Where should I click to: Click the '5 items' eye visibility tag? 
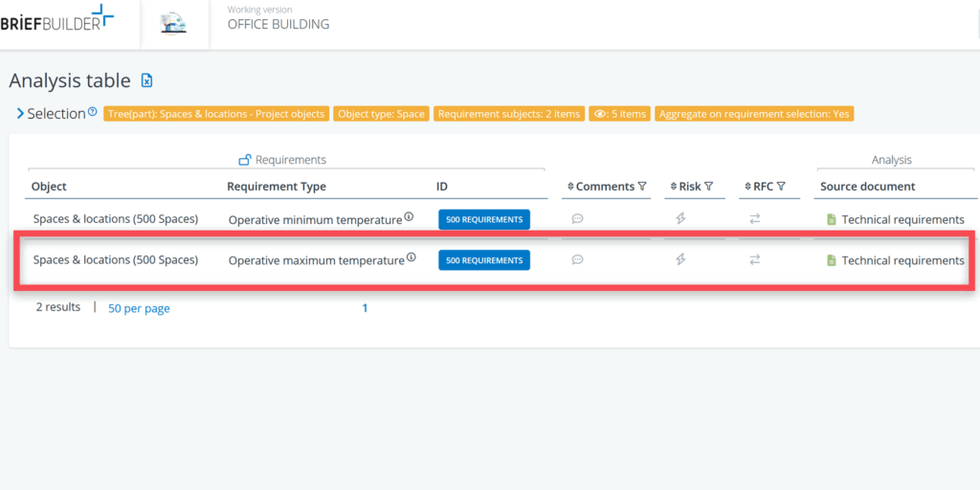coord(619,114)
